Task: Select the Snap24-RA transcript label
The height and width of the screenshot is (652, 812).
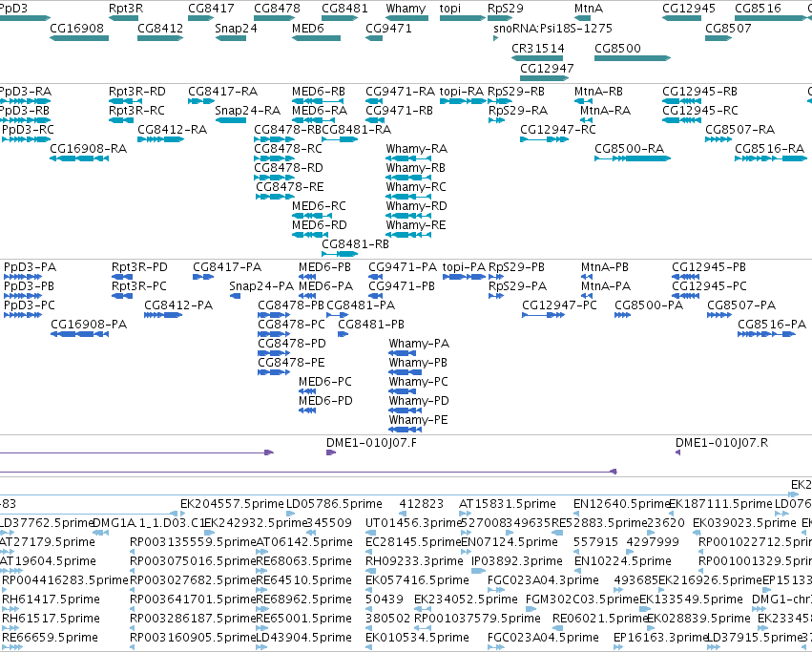Action: pyautogui.click(x=247, y=111)
